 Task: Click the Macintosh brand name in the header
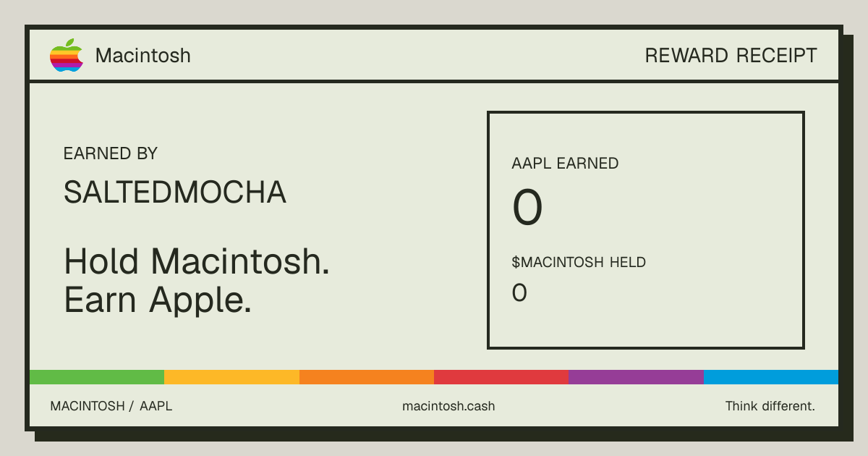tap(143, 56)
